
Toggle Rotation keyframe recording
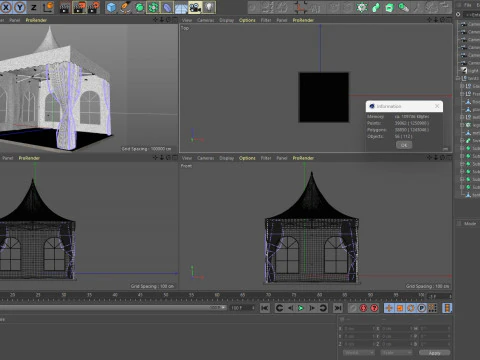pos(411,308)
